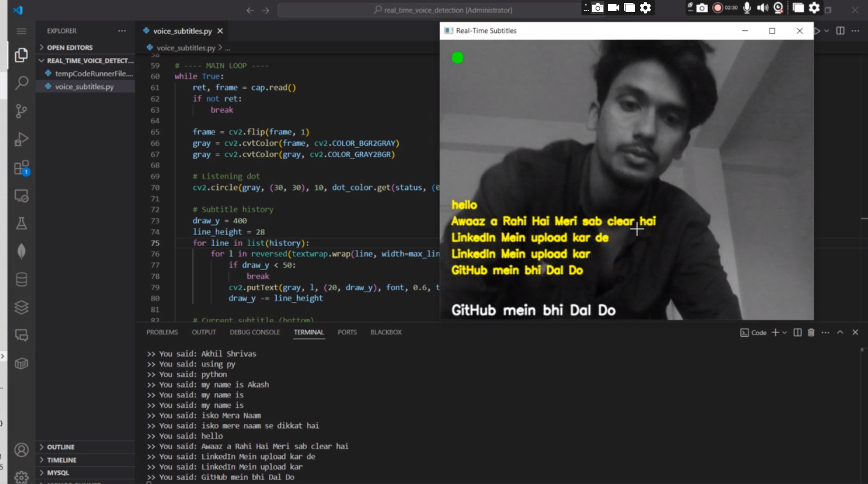Open the Source Control view
The width and height of the screenshot is (868, 484).
click(x=21, y=111)
